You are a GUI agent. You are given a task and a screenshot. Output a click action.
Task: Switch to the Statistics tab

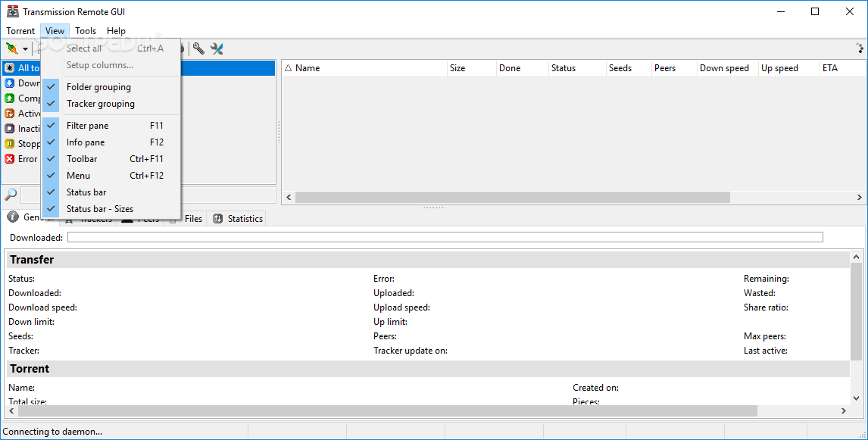tap(238, 219)
